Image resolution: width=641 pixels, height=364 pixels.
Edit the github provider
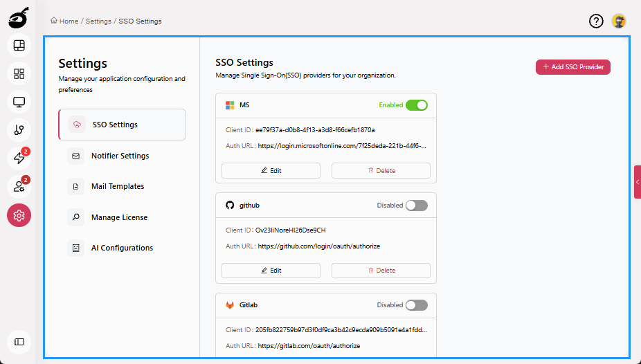(271, 271)
